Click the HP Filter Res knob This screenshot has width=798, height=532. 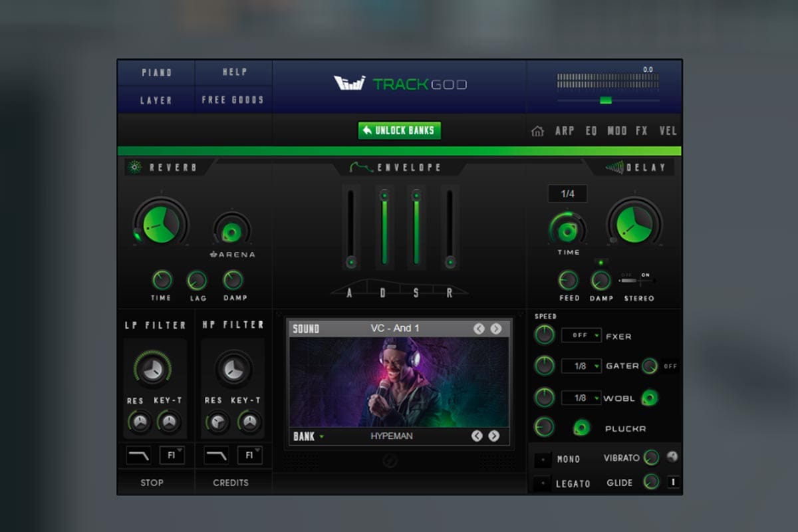(x=217, y=421)
